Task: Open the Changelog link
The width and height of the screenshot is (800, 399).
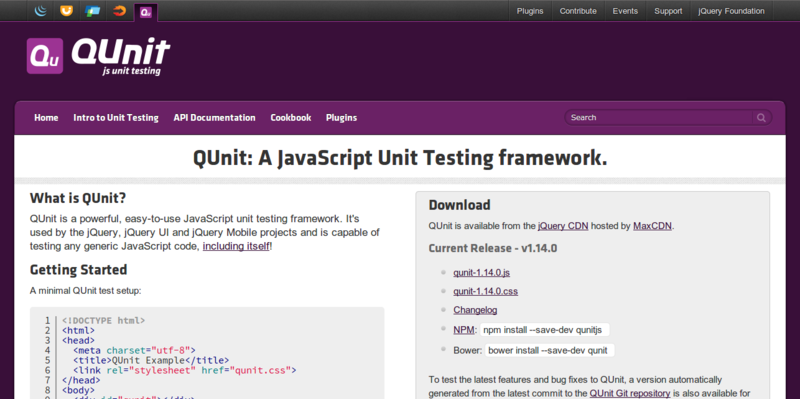Action: [x=476, y=310]
